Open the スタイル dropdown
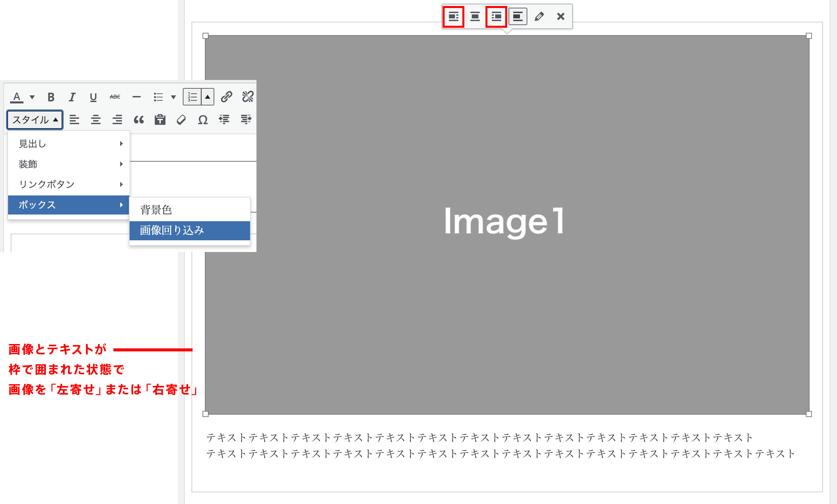Image resolution: width=837 pixels, height=504 pixels. point(35,119)
